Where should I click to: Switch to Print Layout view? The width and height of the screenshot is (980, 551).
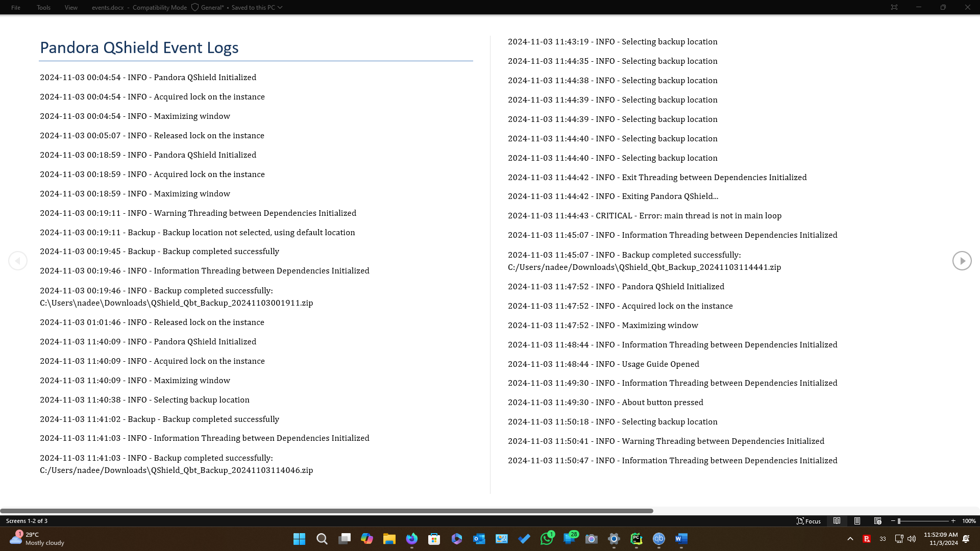click(x=857, y=521)
